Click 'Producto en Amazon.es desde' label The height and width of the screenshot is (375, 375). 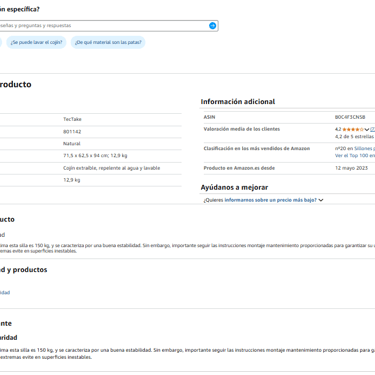click(x=239, y=168)
